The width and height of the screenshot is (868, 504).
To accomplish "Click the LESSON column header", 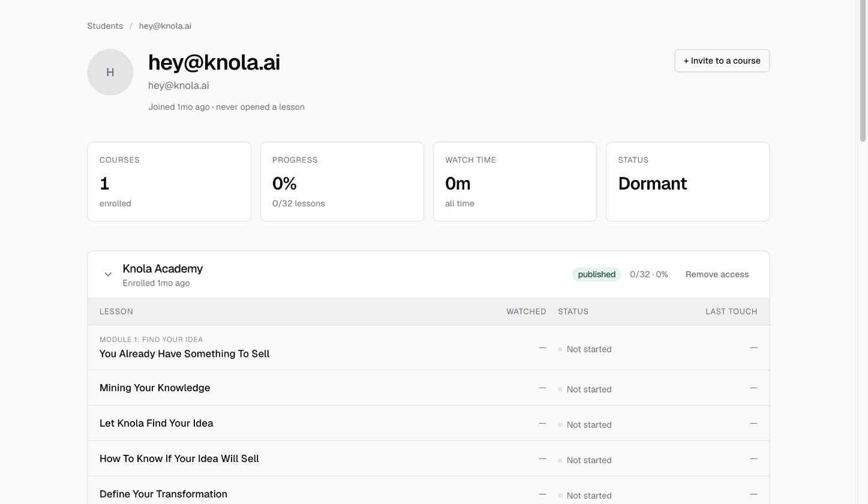I will tap(116, 311).
